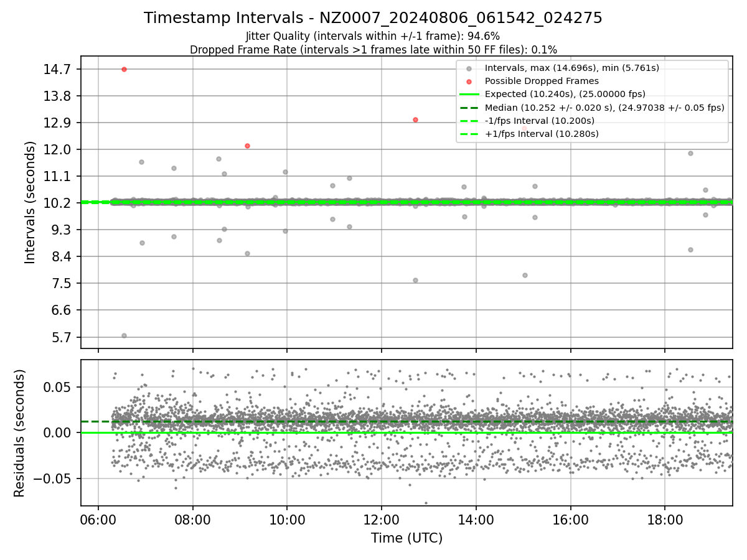Image resolution: width=747 pixels, height=560 pixels.
Task: Click the lowest residual point near 13:00
Action: coord(426,503)
